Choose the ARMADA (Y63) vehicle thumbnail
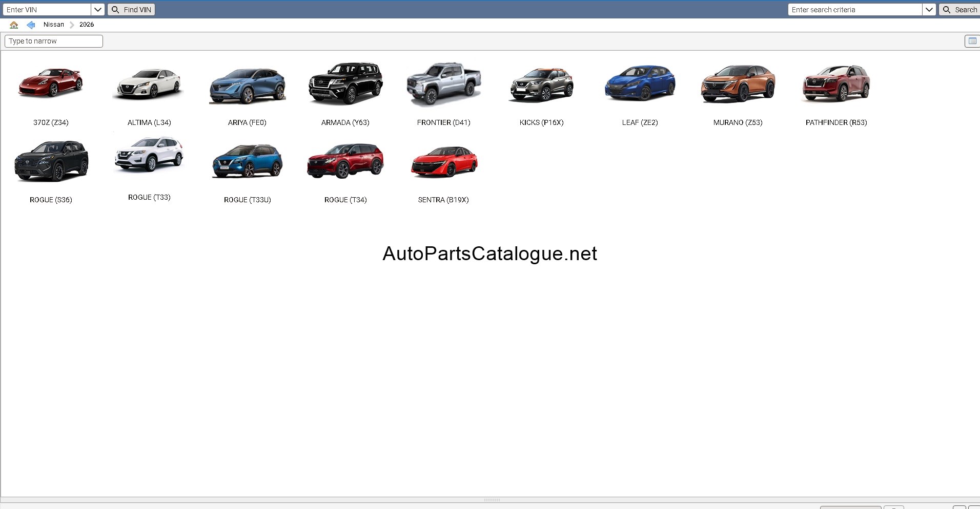This screenshot has height=509, width=980. point(345,83)
